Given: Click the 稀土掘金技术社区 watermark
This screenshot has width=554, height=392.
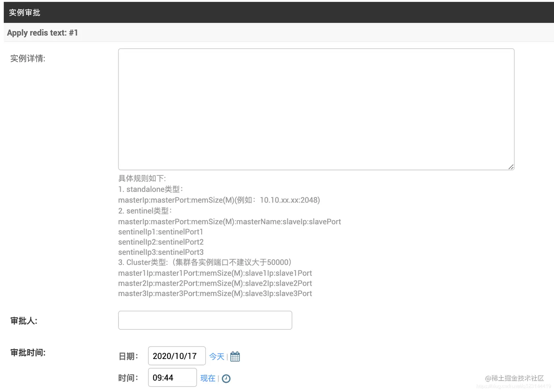Looking at the screenshot, I should click(x=515, y=379).
